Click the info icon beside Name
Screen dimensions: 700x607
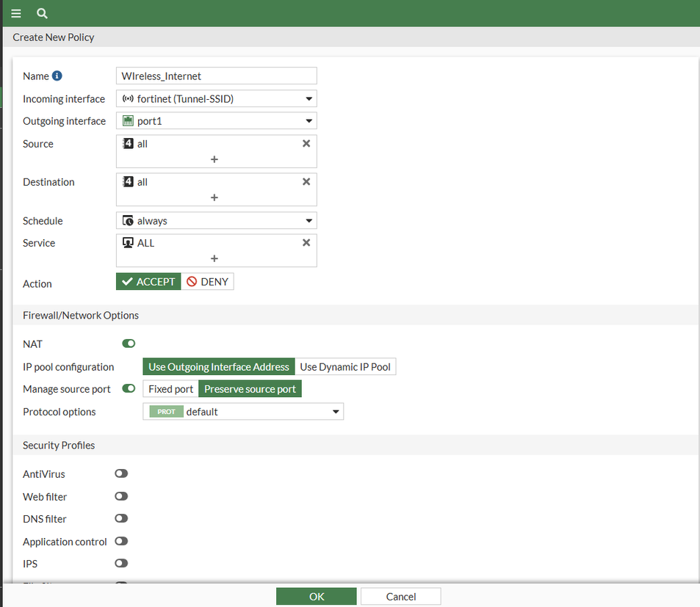57,76
